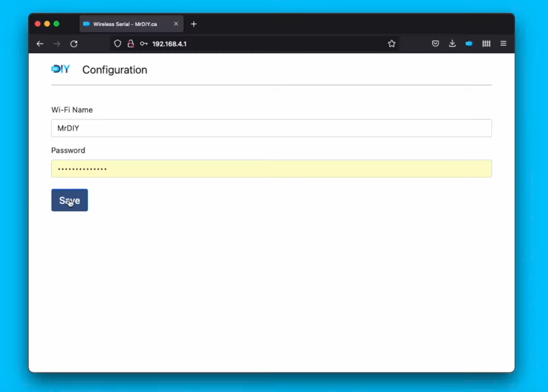
Task: Select the Wireless Serial - MrDIY.ca tab
Action: [131, 24]
